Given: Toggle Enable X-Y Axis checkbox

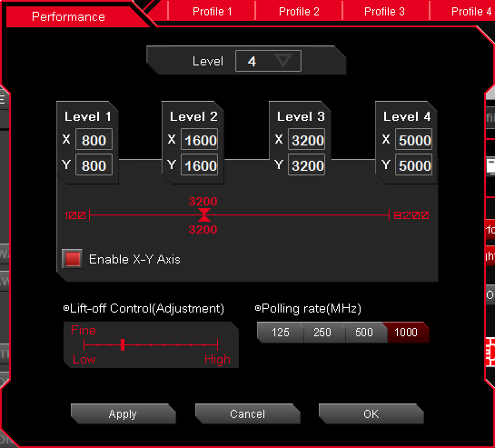Looking at the screenshot, I should (73, 259).
